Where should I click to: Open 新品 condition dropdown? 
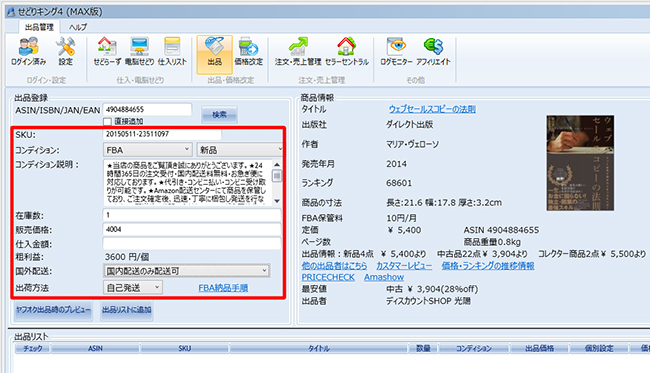pos(240,150)
